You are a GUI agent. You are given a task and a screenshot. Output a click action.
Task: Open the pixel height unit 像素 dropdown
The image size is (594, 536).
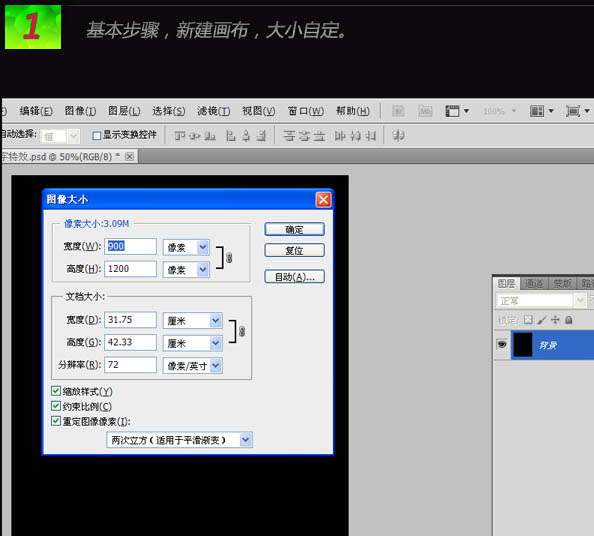pos(186,270)
